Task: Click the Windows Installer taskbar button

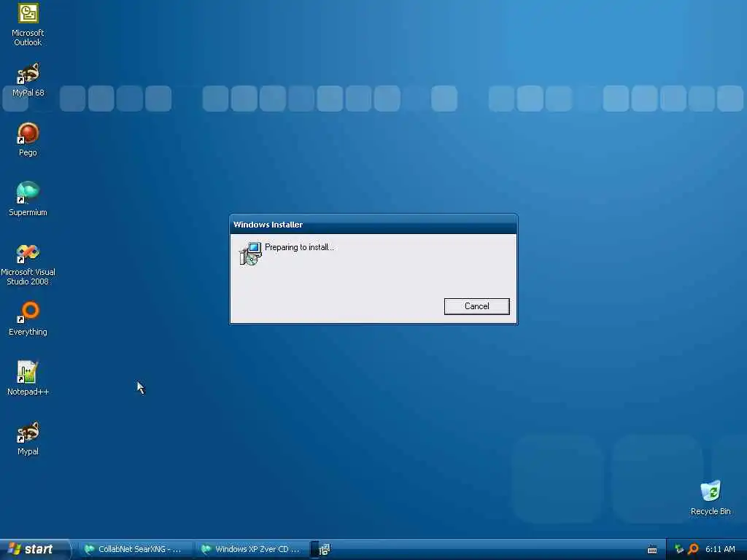Action: [322, 549]
